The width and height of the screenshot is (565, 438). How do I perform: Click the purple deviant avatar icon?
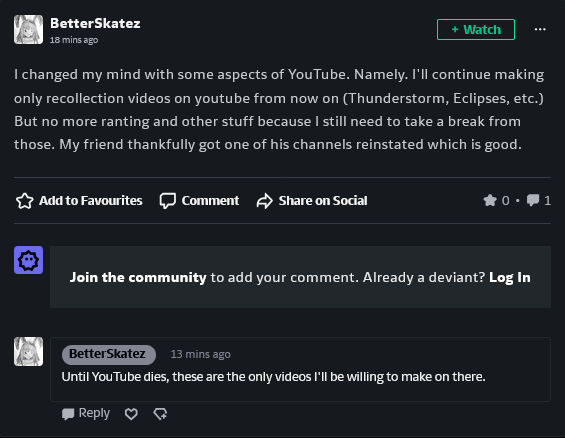(x=28, y=260)
